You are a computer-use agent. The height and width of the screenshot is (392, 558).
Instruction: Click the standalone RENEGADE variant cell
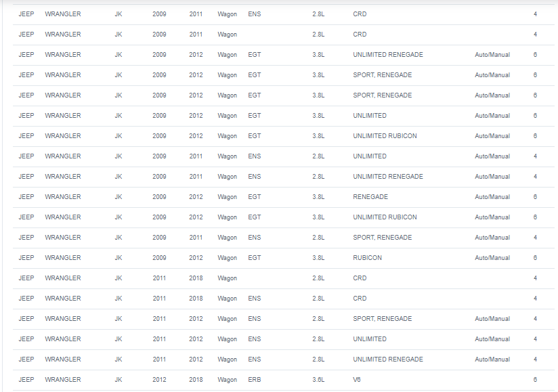click(370, 197)
